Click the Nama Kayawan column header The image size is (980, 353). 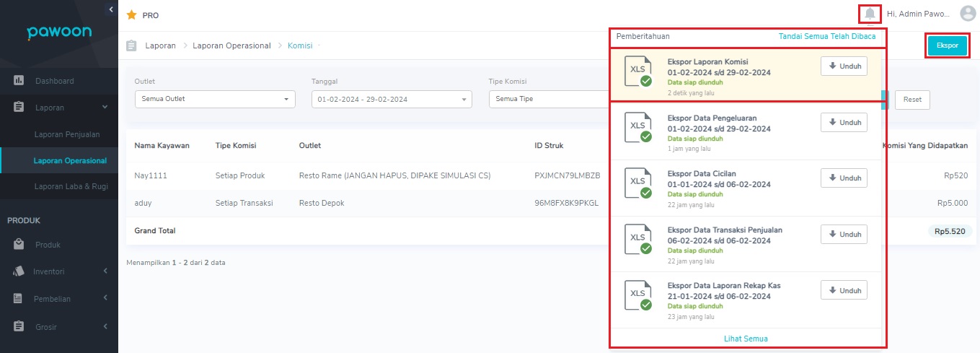tap(162, 146)
